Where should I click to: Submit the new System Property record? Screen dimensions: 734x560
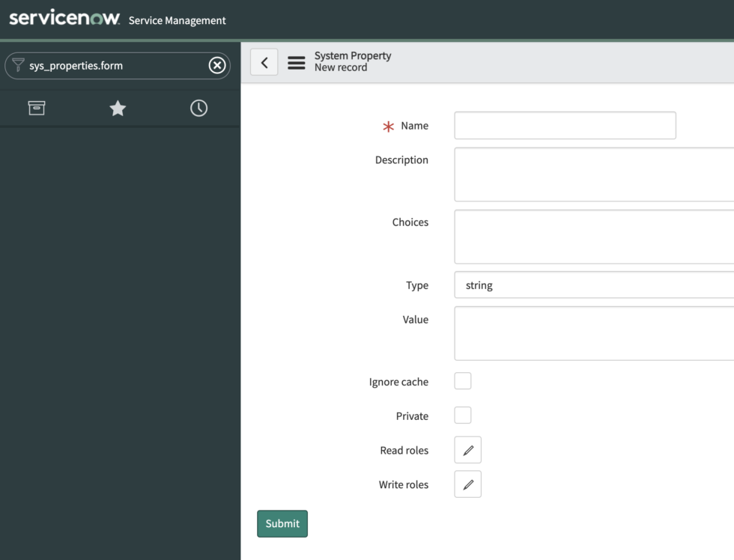point(282,523)
